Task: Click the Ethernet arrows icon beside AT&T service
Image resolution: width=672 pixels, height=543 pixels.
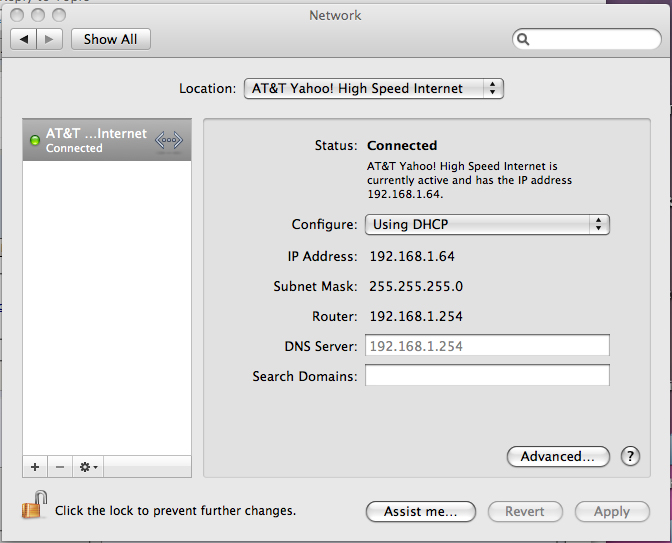Action: [x=169, y=140]
